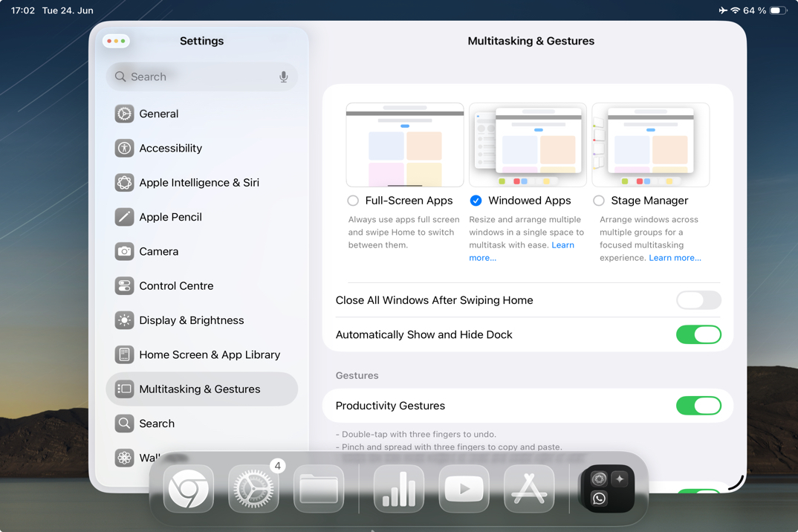The image size is (798, 532).
Task: Tap the Camera icon in the Settings sidebar
Action: click(124, 251)
